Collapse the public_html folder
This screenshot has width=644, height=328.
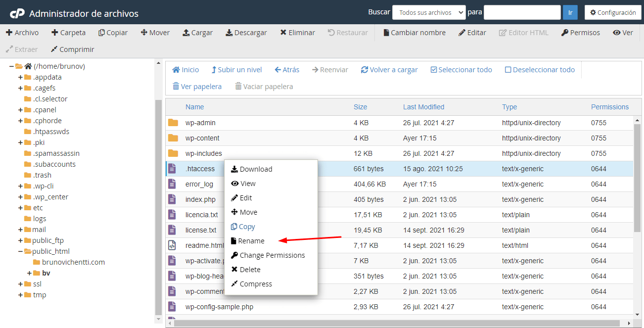point(20,251)
